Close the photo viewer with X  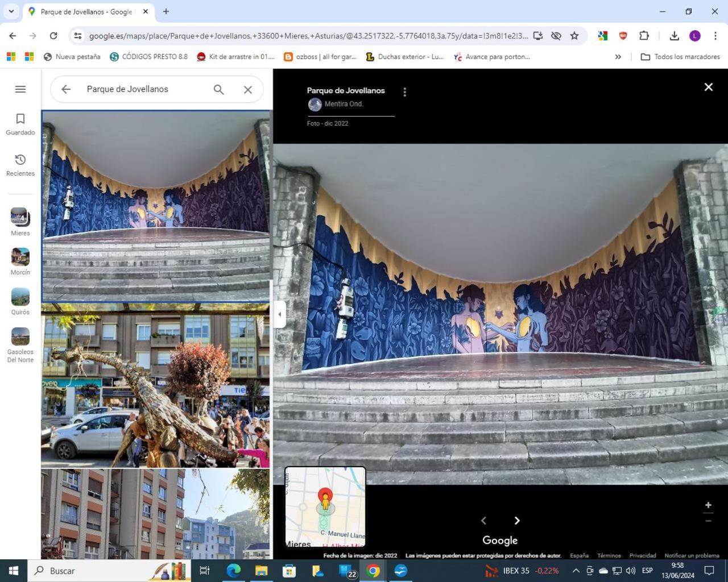pyautogui.click(x=709, y=87)
